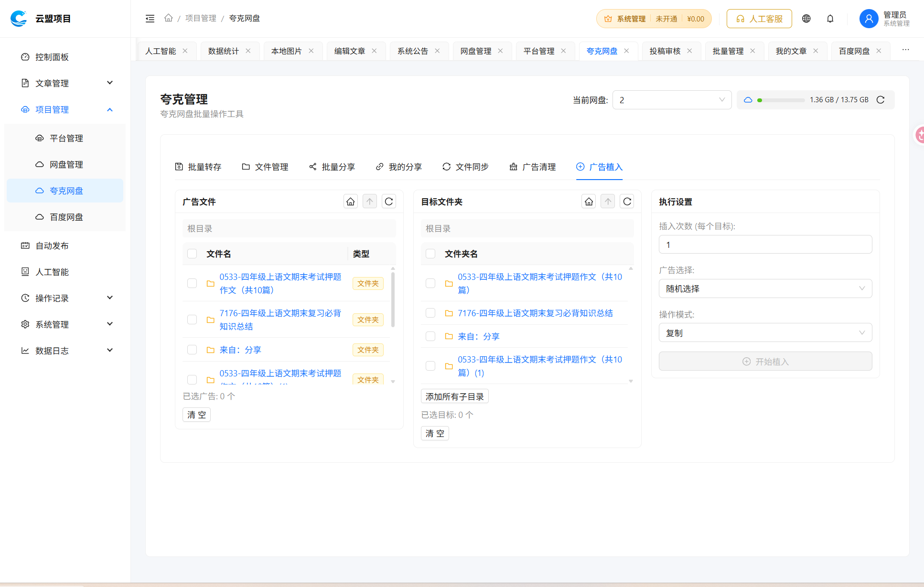Click the storage usage progress bar
The image size is (924, 587).
(781, 100)
